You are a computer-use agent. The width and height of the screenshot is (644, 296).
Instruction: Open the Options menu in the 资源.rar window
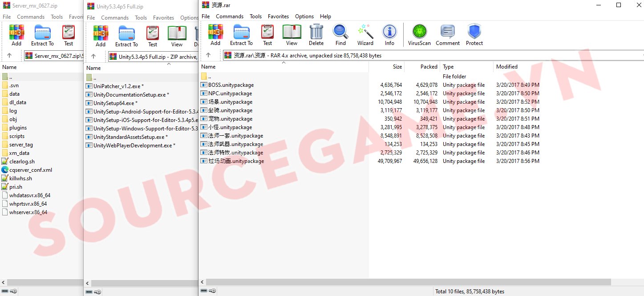coord(304,16)
